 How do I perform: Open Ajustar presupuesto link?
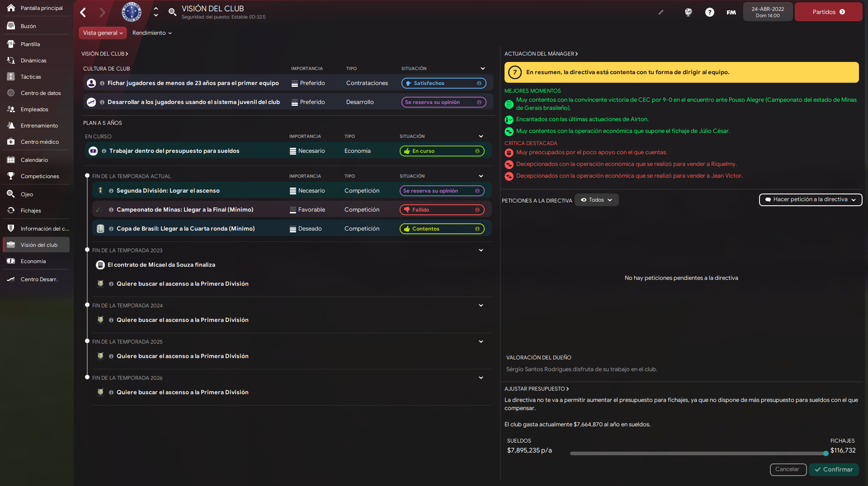pos(537,389)
